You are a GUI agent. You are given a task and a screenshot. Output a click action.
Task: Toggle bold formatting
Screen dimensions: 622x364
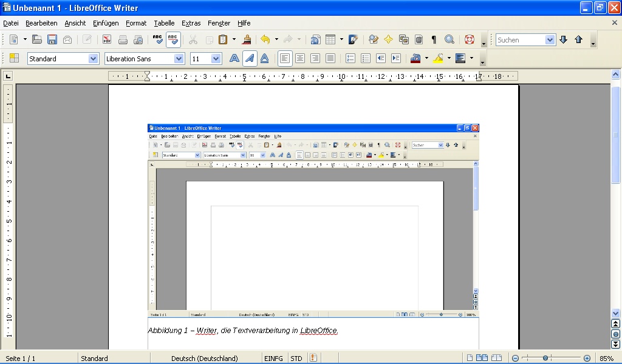pos(234,59)
